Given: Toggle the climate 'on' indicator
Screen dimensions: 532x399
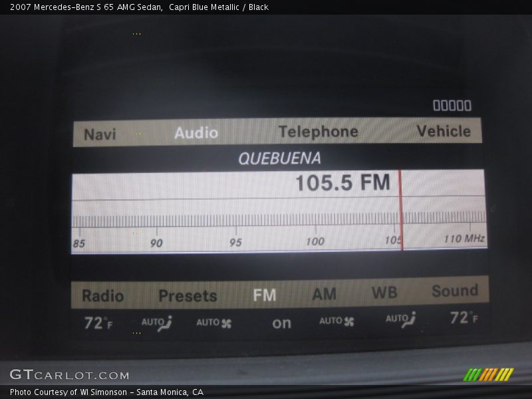Looking at the screenshot, I should coord(281,323).
